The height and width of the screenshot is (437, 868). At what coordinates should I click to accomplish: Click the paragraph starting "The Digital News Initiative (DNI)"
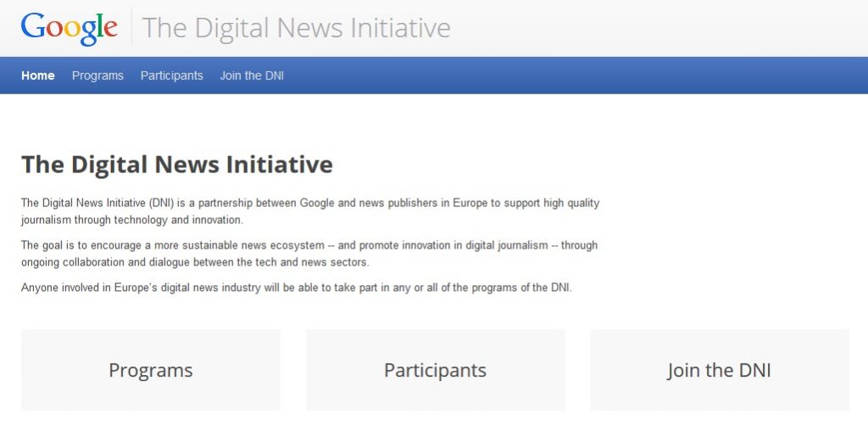[310, 211]
